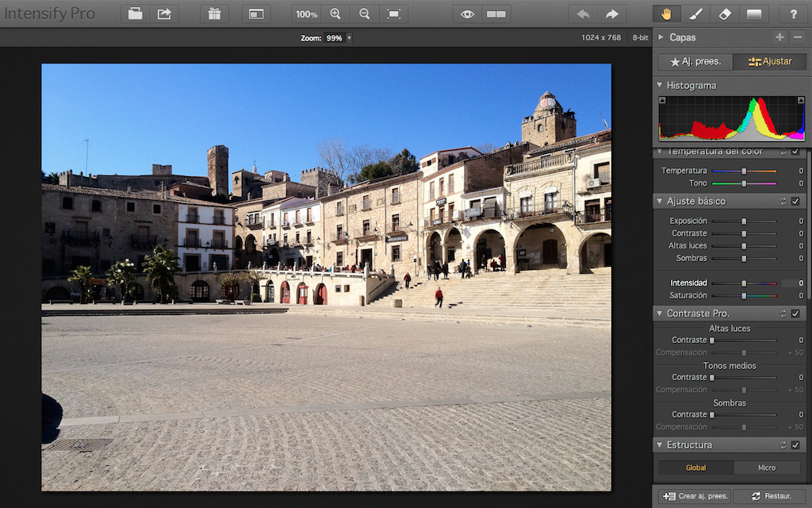This screenshot has height=508, width=812.
Task: Open the Zoom percentage dropdown
Action: (x=349, y=38)
